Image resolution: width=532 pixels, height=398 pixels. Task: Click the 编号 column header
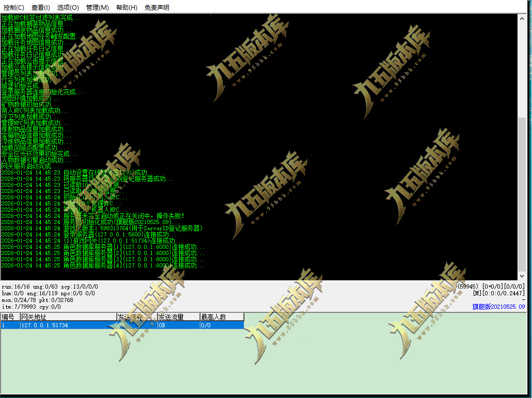click(x=10, y=317)
